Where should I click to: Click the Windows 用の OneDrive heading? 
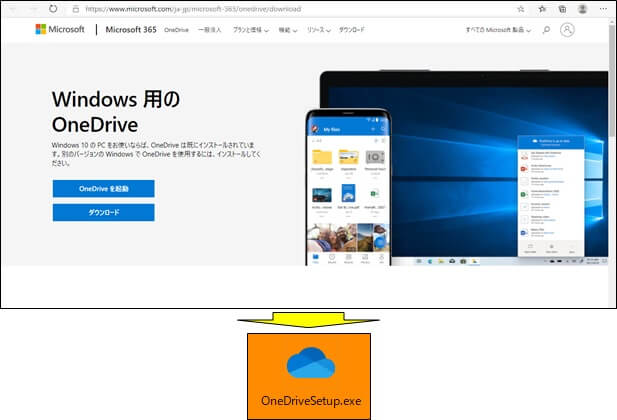(116, 112)
